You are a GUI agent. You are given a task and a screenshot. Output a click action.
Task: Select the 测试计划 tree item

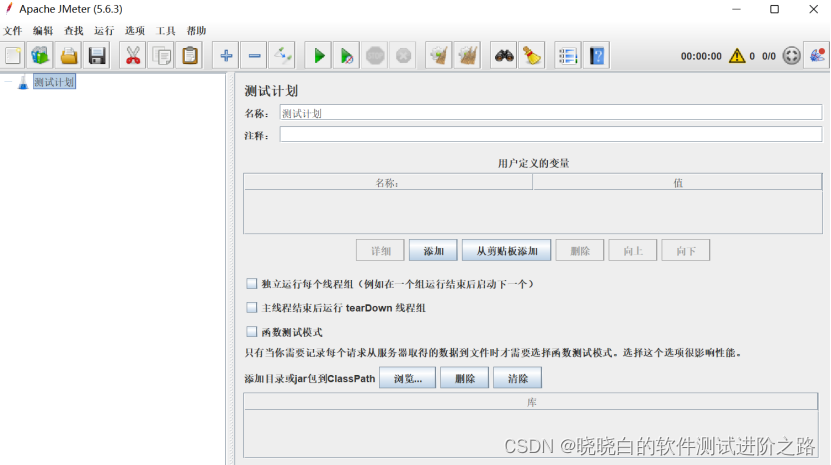pos(54,82)
